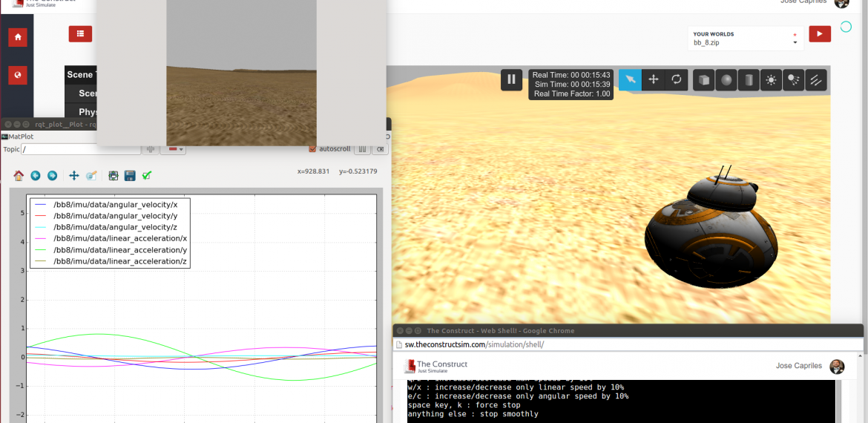This screenshot has height=423, width=868.
Task: Click the rqt_plot window title bar
Action: tap(50, 124)
